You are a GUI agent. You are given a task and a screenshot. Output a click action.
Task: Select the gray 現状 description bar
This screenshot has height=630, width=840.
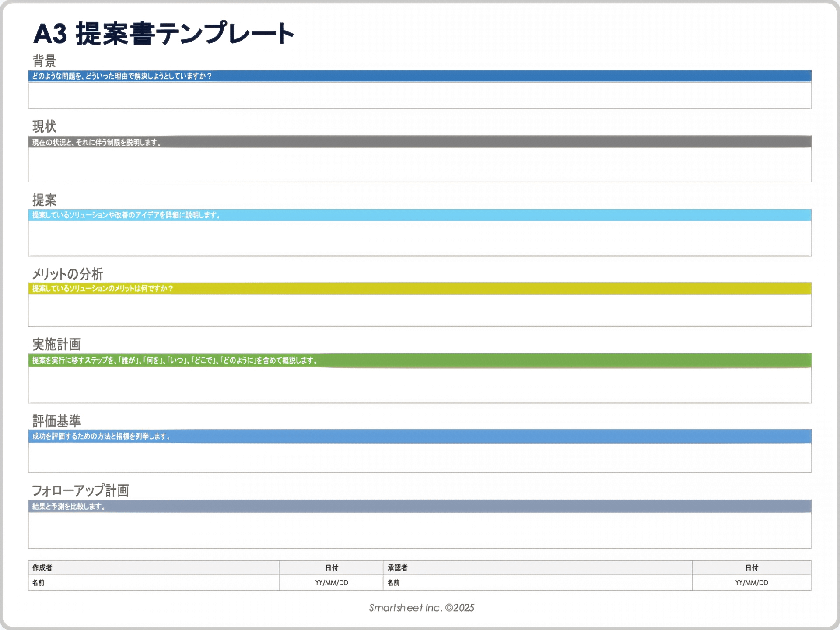click(x=419, y=142)
